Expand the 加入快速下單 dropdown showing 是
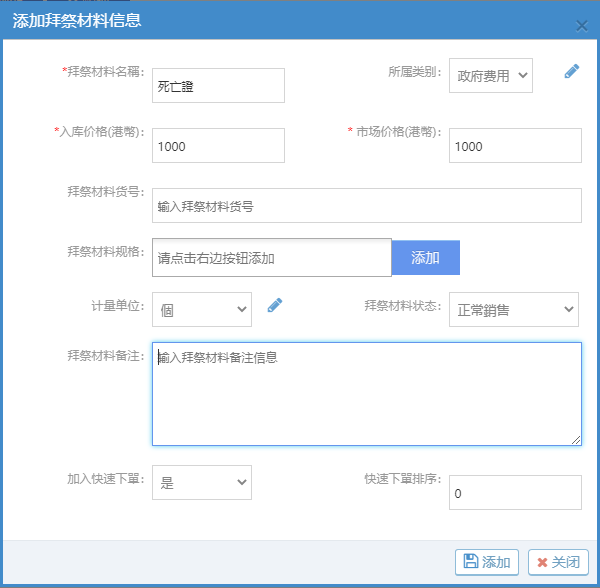The image size is (600, 588). (202, 482)
